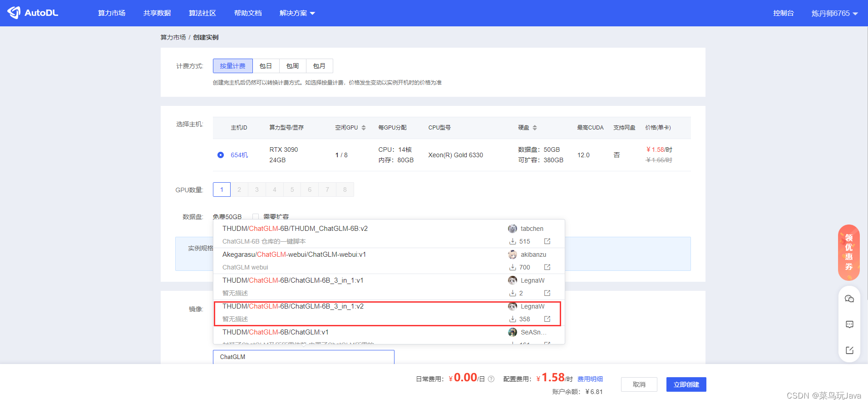Open 炼丹师6765 account dropdown

[x=834, y=13]
